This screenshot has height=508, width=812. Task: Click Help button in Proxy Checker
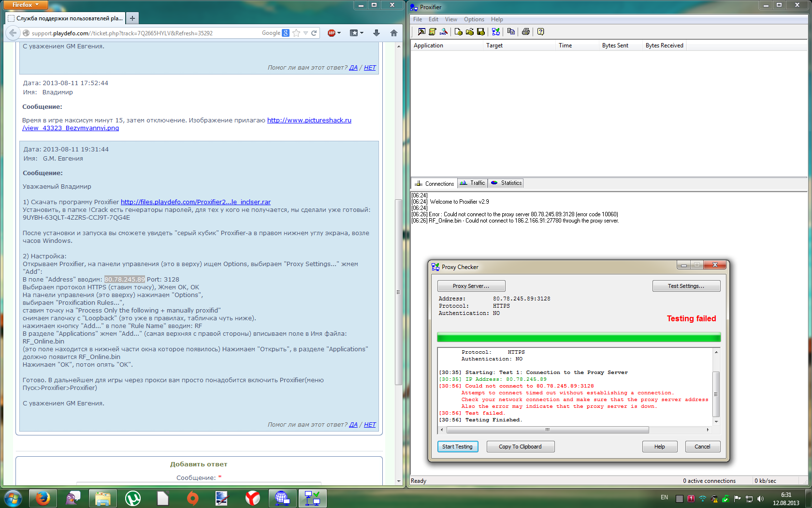click(660, 447)
